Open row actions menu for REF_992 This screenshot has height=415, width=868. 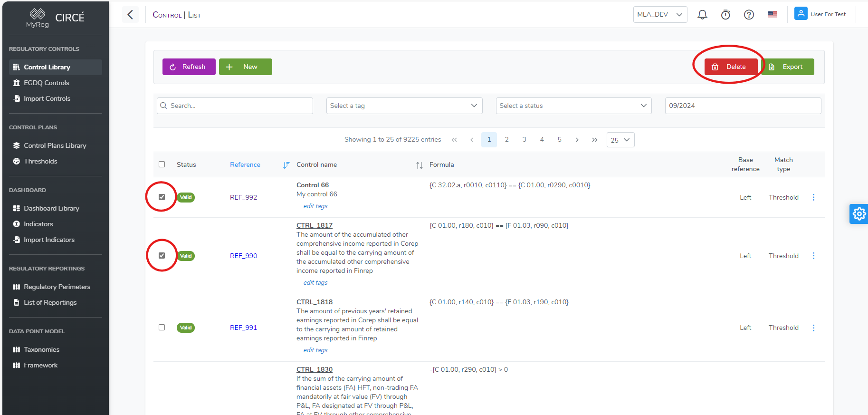click(x=813, y=197)
